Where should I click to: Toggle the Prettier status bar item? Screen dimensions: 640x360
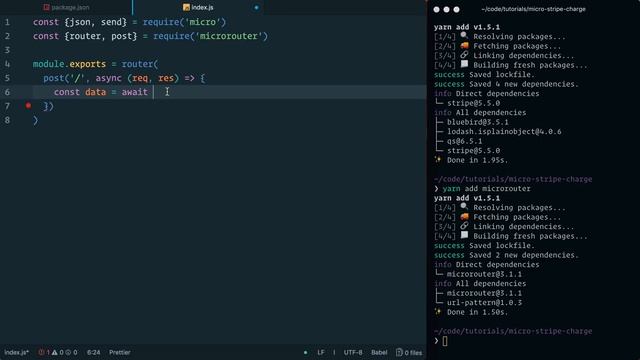pyautogui.click(x=120, y=352)
